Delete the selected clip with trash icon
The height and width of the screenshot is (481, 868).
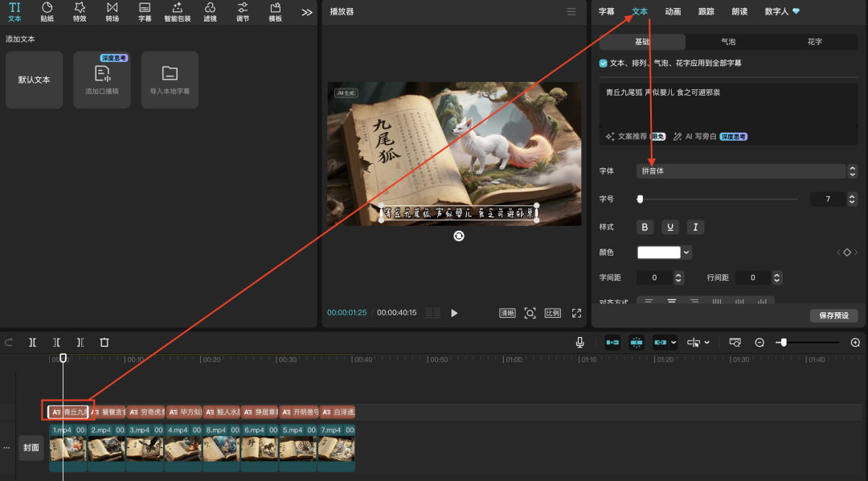point(104,343)
